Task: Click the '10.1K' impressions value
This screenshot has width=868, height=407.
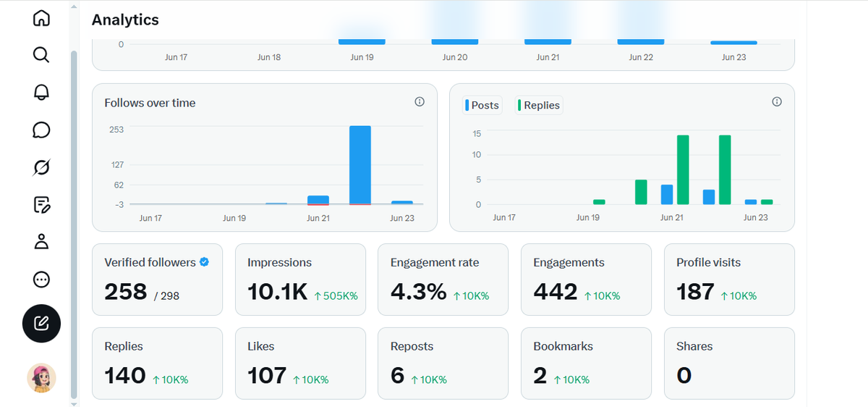Action: pos(278,292)
